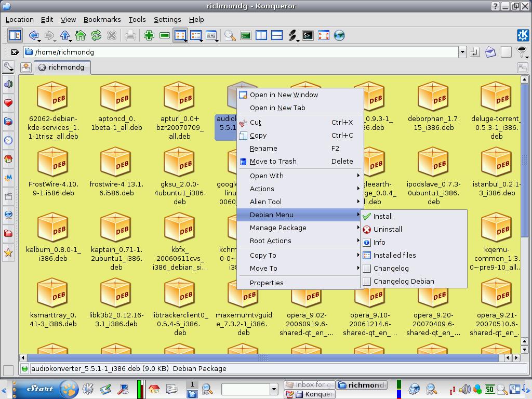The image size is (532, 399).
Task: Click the Back arrow toolbar icon
Action: [x=34, y=35]
